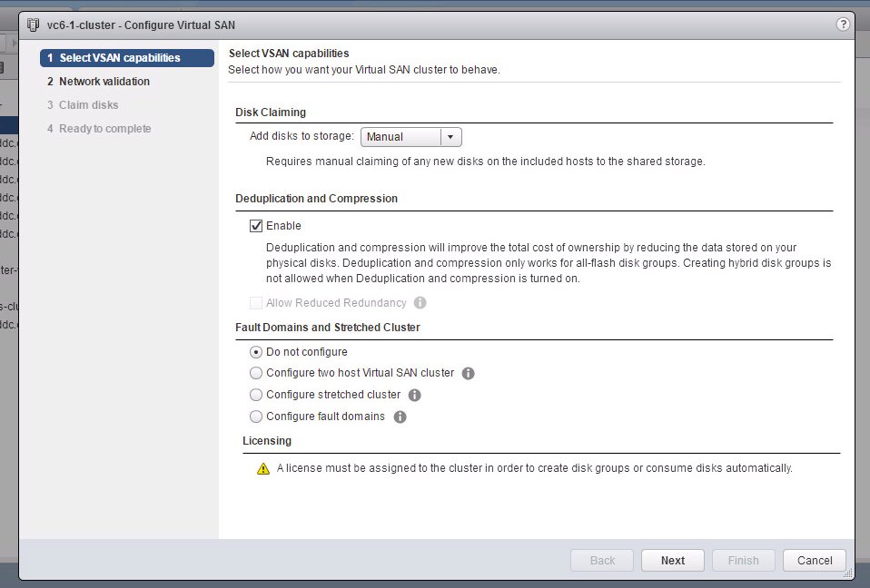
Task: Show info for two host Virtual SAN cluster
Action: (x=469, y=374)
